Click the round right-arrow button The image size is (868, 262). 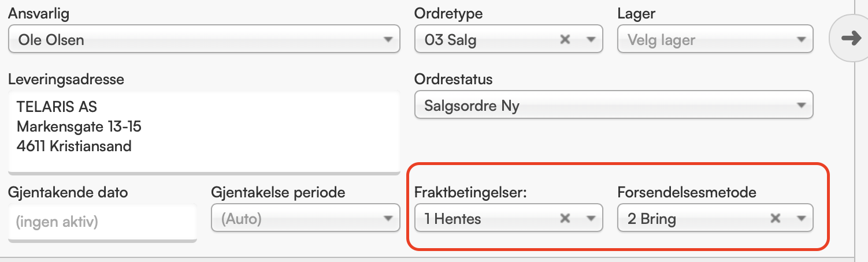(850, 38)
